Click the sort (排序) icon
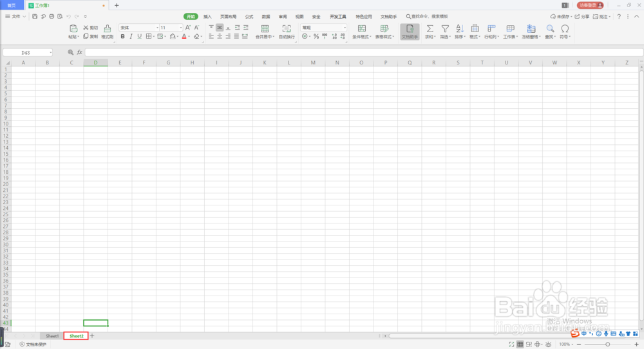This screenshot has width=644, height=349. coord(460,29)
